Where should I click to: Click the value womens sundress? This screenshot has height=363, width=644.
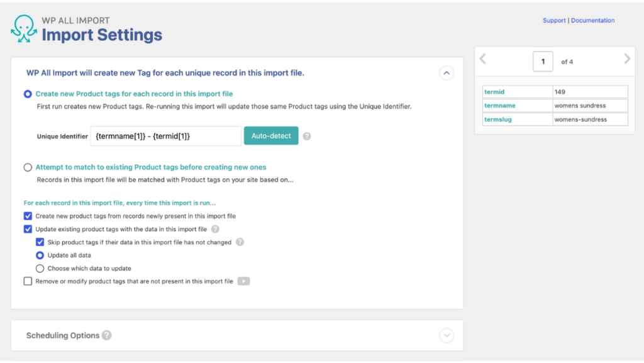580,106
